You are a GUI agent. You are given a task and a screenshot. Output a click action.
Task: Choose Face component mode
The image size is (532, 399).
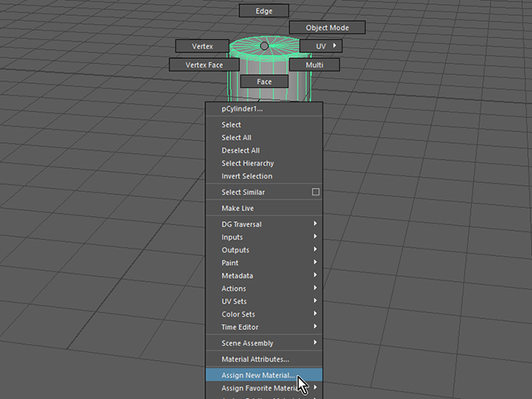264,81
